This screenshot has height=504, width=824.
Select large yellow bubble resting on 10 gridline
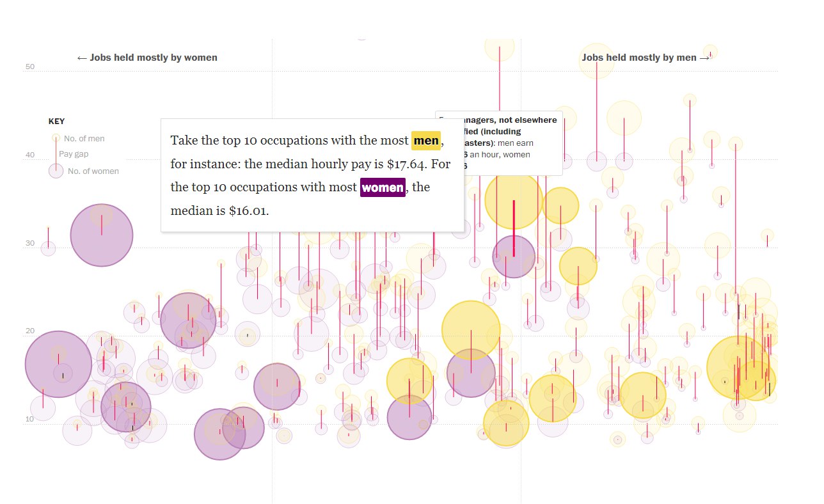(506, 423)
